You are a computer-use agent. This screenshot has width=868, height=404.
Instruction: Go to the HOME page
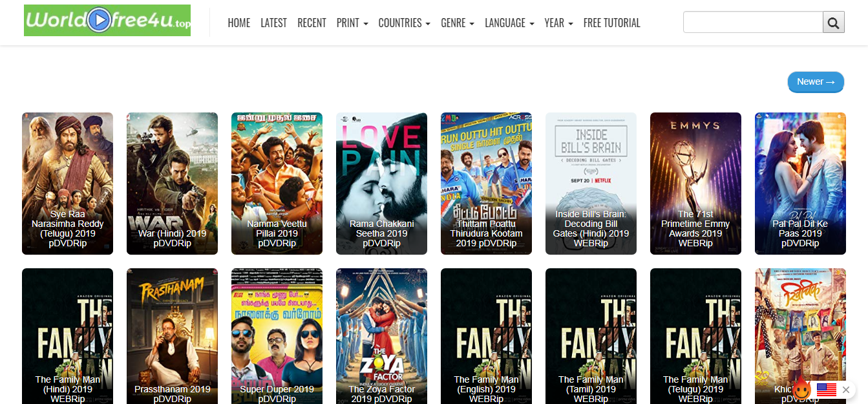(239, 23)
